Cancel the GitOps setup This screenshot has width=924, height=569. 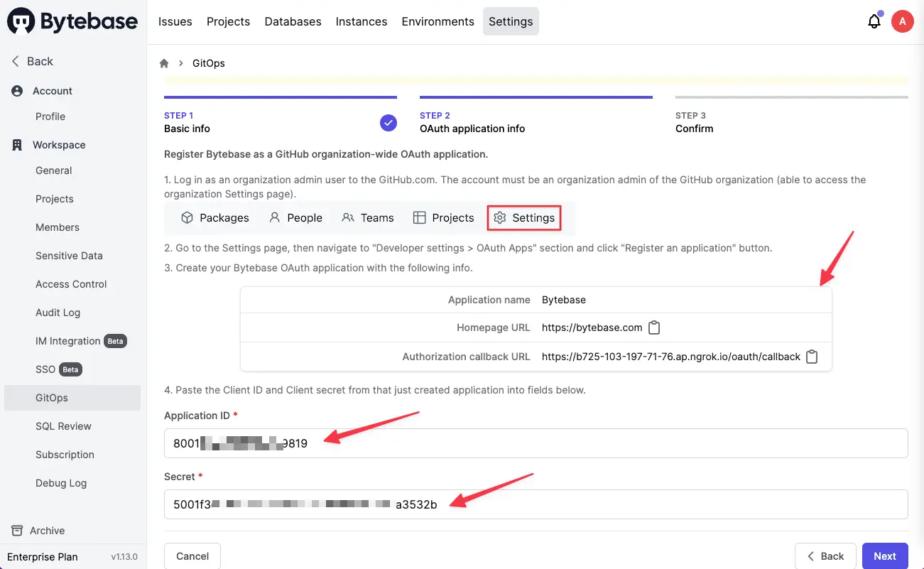coord(192,556)
